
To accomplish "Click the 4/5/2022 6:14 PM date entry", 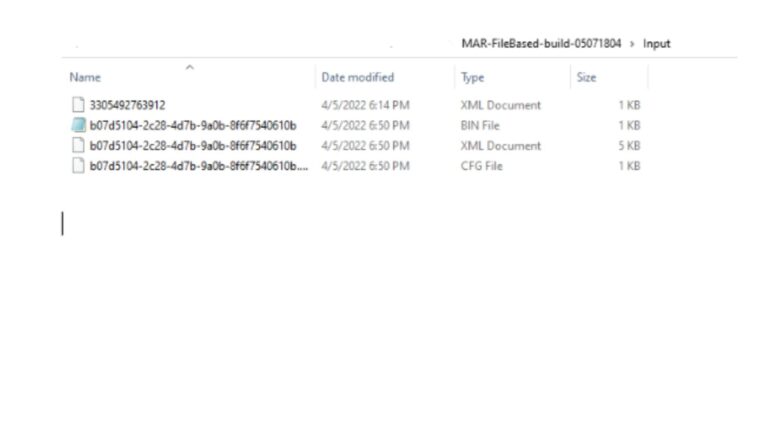I will coord(365,105).
